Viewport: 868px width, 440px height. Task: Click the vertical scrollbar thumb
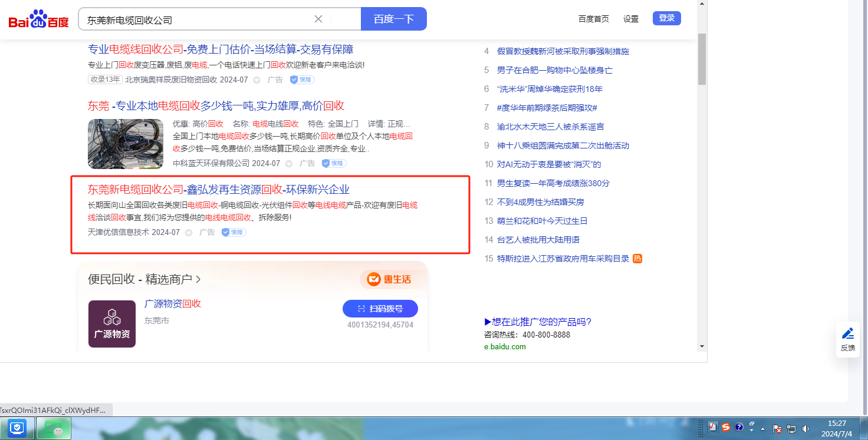point(702,59)
